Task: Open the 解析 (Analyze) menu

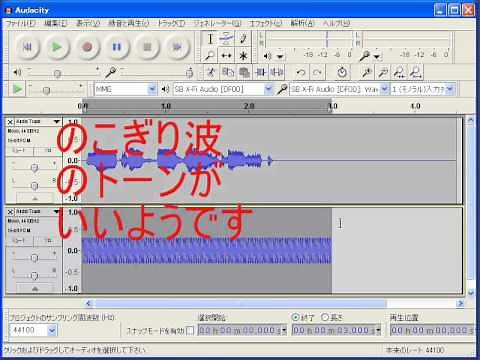Action: (x=302, y=23)
